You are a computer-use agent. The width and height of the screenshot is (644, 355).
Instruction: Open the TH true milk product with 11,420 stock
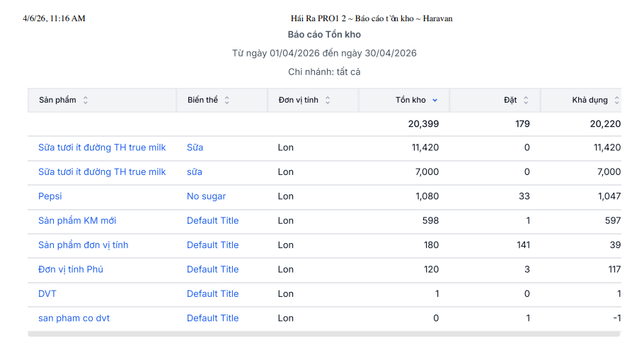(x=102, y=147)
